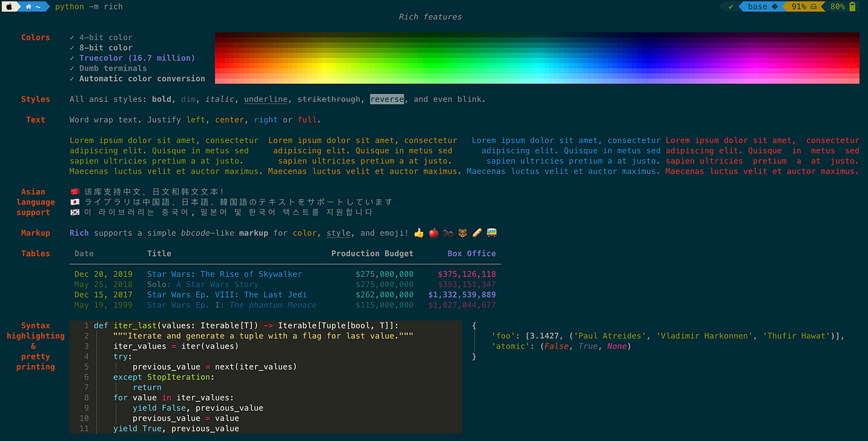Click the 'Dec 20, 2019' date cell
Viewport: 868px width, 441px height.
pyautogui.click(x=103, y=275)
